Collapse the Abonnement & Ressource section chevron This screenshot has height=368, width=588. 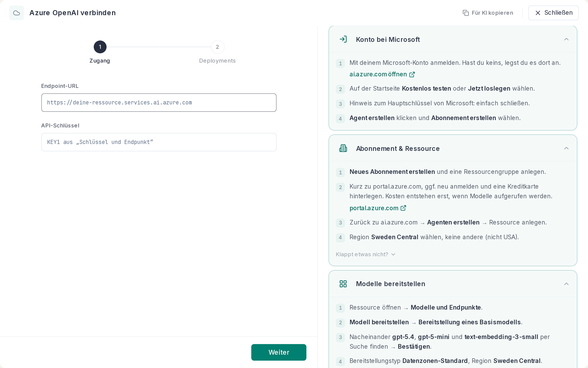[x=566, y=148]
